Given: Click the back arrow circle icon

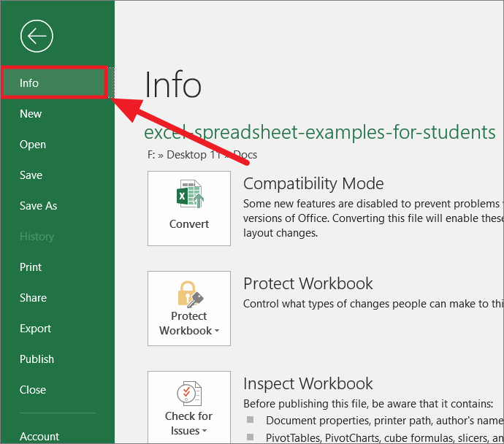Looking at the screenshot, I should pyautogui.click(x=37, y=36).
